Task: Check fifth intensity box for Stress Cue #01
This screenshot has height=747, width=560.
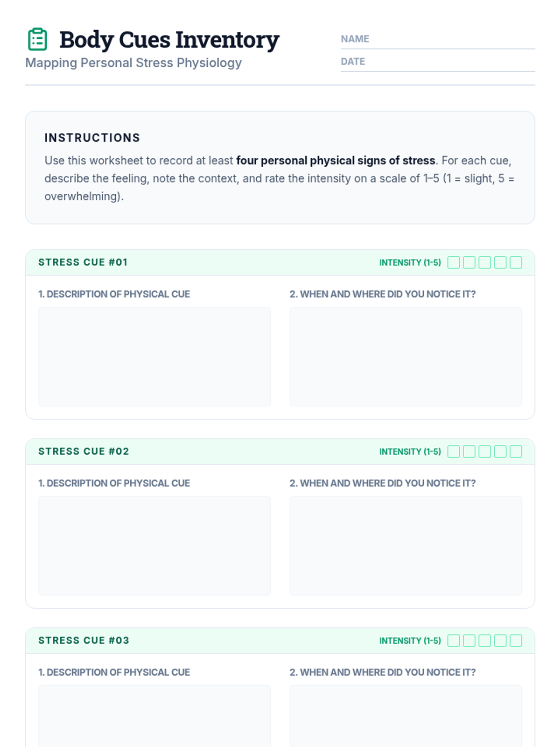Action: (516, 262)
